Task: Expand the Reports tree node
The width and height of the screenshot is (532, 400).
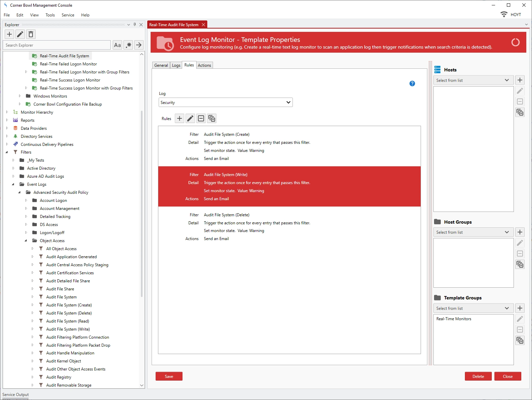Action: [7, 120]
